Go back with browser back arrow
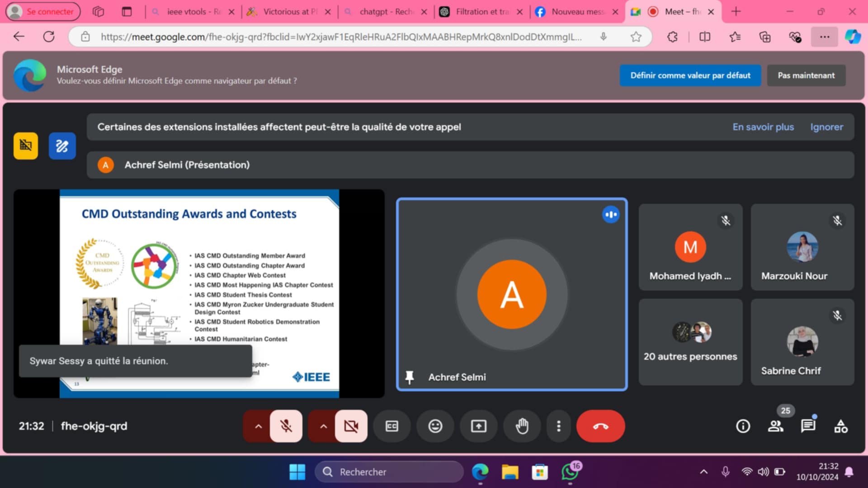Viewport: 868px width, 488px height. click(19, 37)
